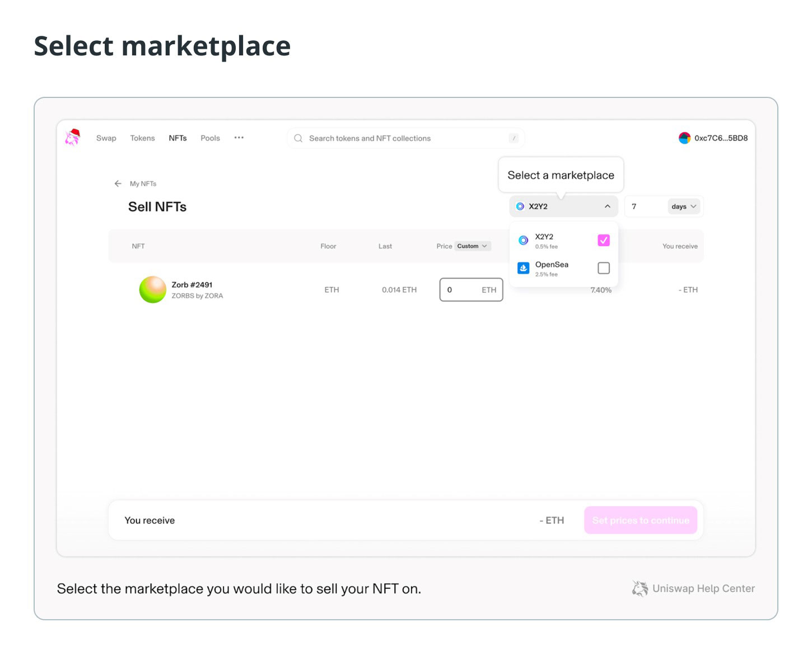Click the NFT column header

(x=138, y=246)
